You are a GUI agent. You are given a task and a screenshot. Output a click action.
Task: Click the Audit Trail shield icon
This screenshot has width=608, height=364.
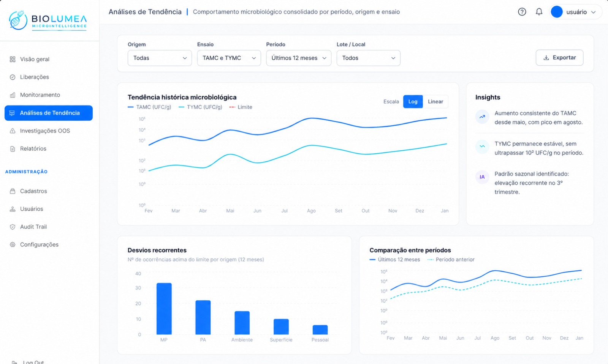pos(13,227)
